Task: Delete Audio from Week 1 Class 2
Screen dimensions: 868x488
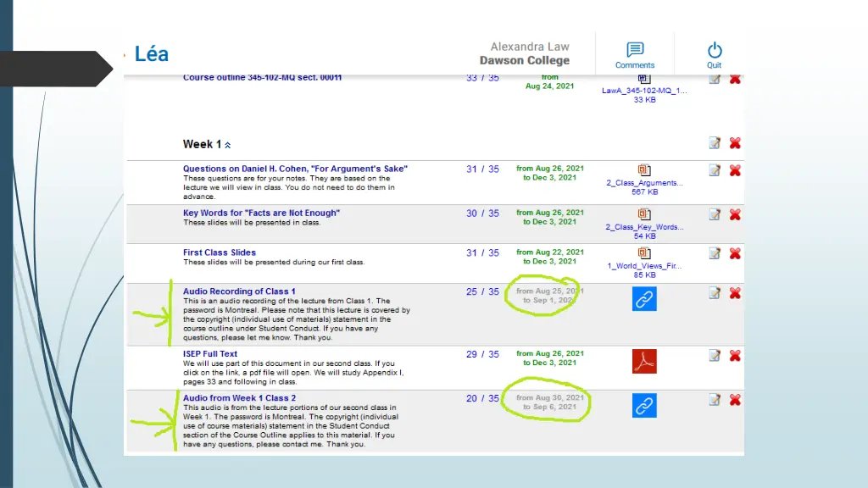Action: [735, 400]
